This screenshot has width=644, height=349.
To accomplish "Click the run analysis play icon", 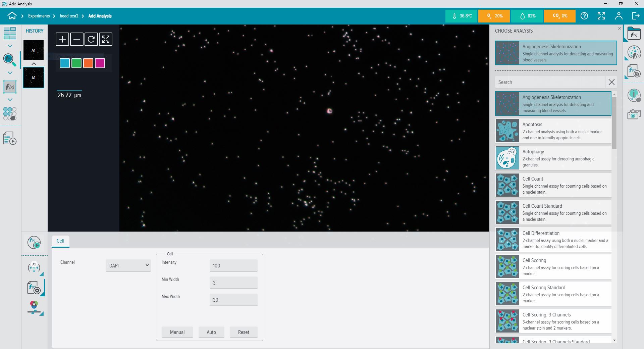I will point(34,242).
